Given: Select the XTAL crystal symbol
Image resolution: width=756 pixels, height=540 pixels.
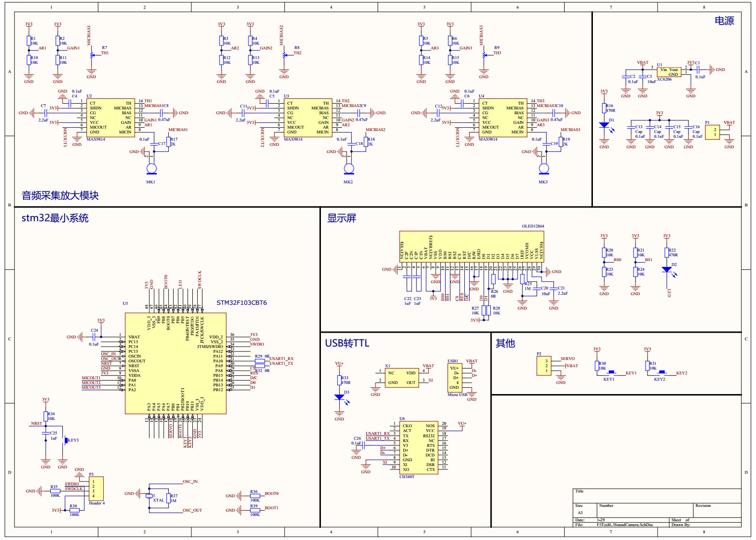Looking at the screenshot, I should (150, 496).
